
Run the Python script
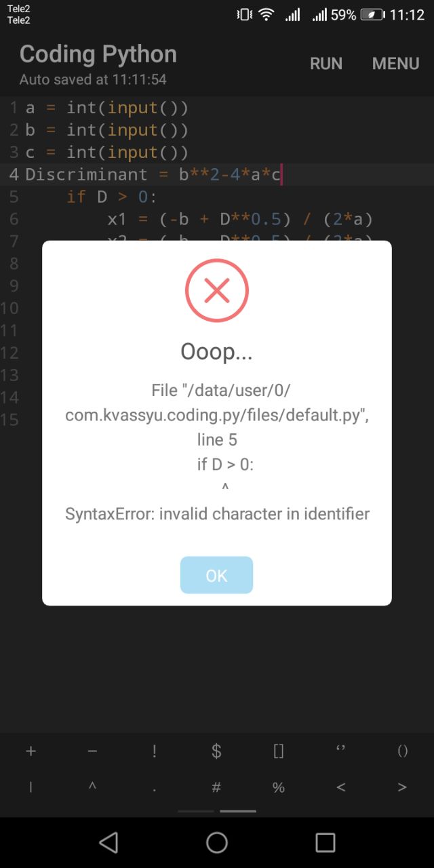(x=326, y=63)
